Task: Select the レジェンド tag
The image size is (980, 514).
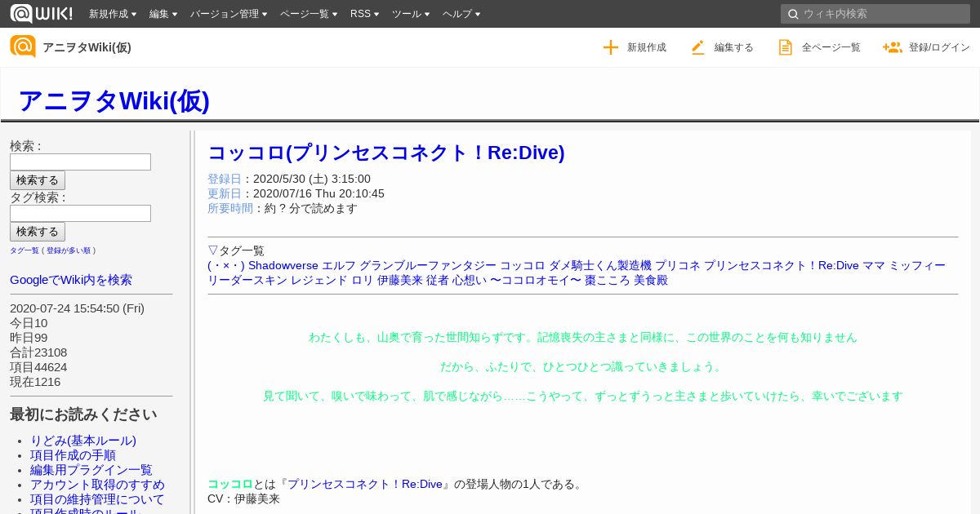Action: tap(319, 280)
